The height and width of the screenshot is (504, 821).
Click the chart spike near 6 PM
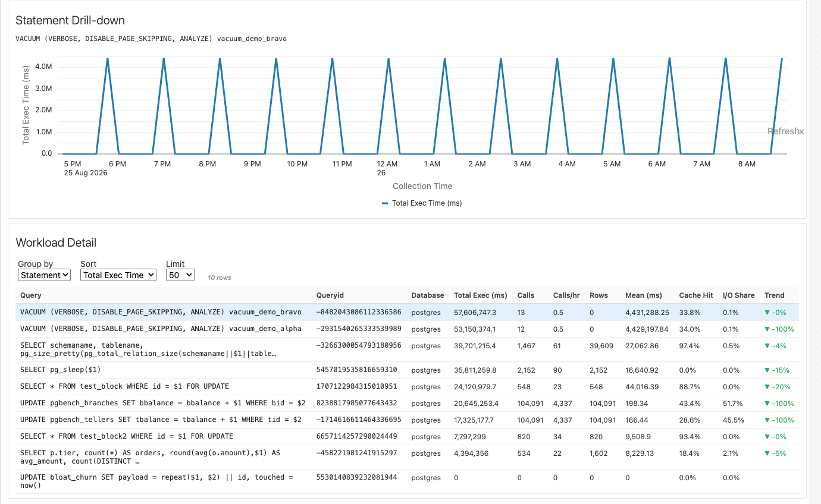pos(108,59)
